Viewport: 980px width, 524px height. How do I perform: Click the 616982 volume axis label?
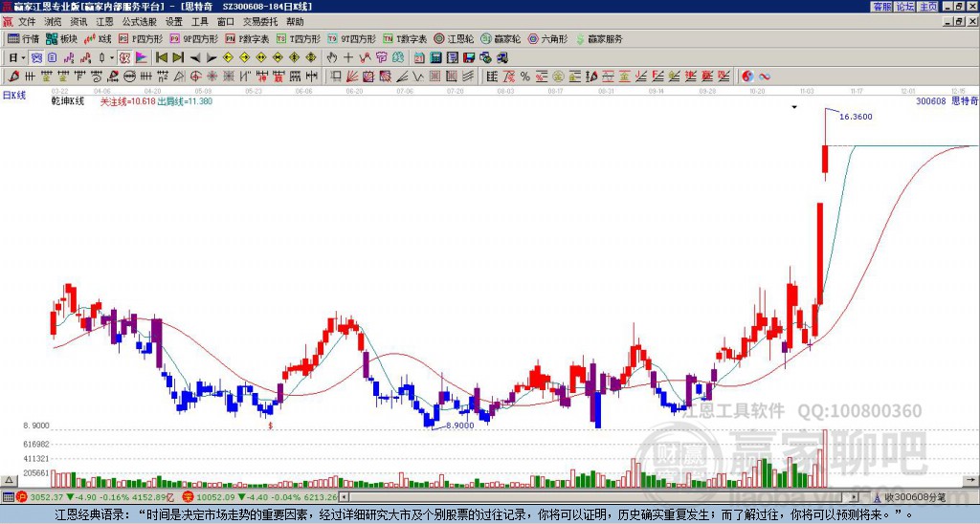(x=36, y=444)
